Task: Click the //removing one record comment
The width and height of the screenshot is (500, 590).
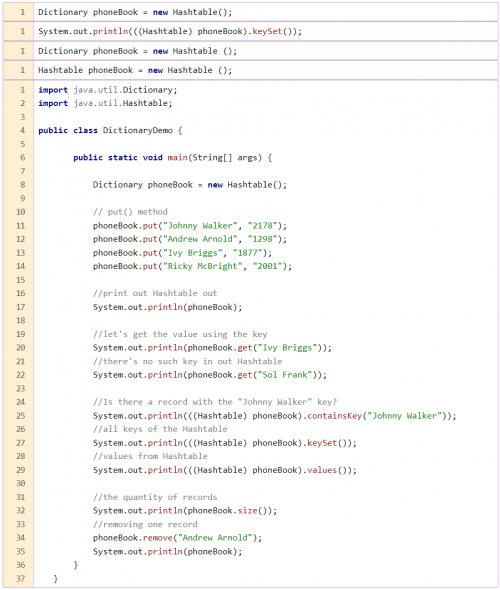Action: click(145, 524)
